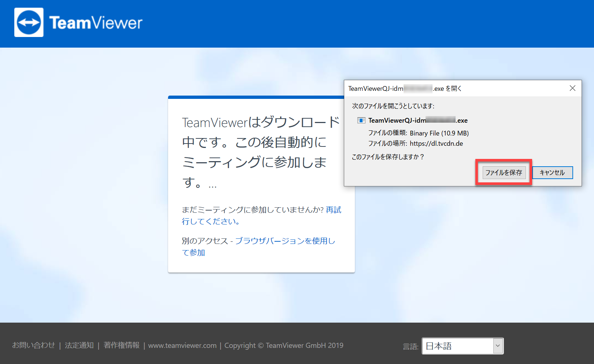Select the TeamViewerQJ exe file name
The height and width of the screenshot is (364, 594).
tap(418, 120)
